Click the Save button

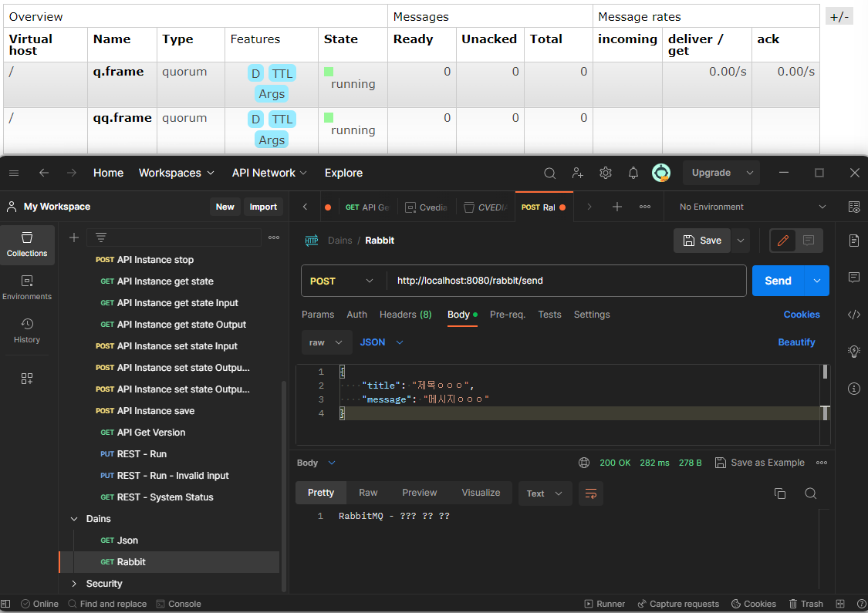tap(702, 241)
